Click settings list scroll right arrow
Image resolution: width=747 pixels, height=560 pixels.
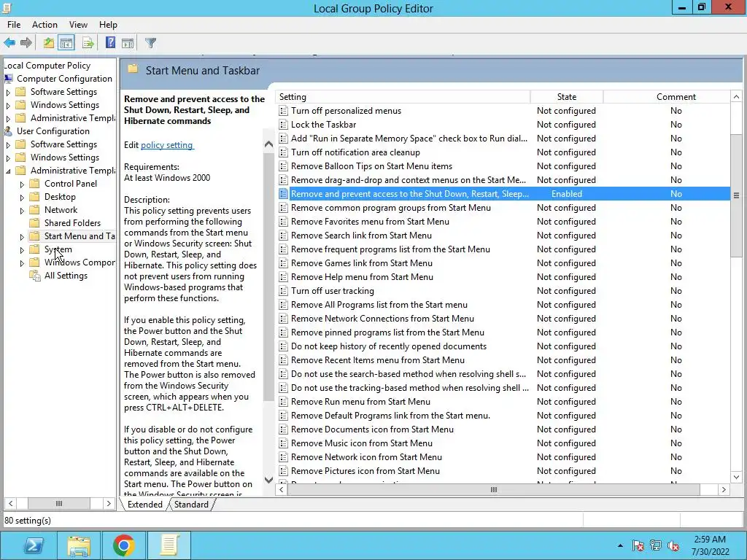coord(724,489)
